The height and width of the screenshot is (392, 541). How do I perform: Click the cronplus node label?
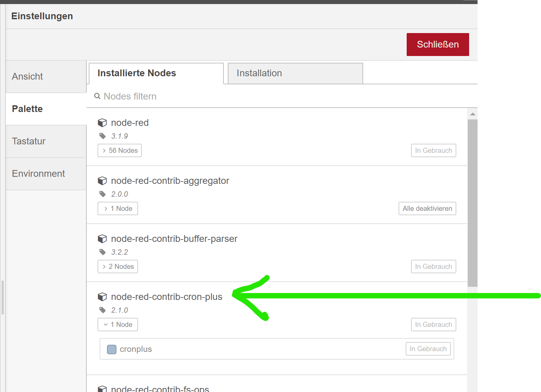136,349
